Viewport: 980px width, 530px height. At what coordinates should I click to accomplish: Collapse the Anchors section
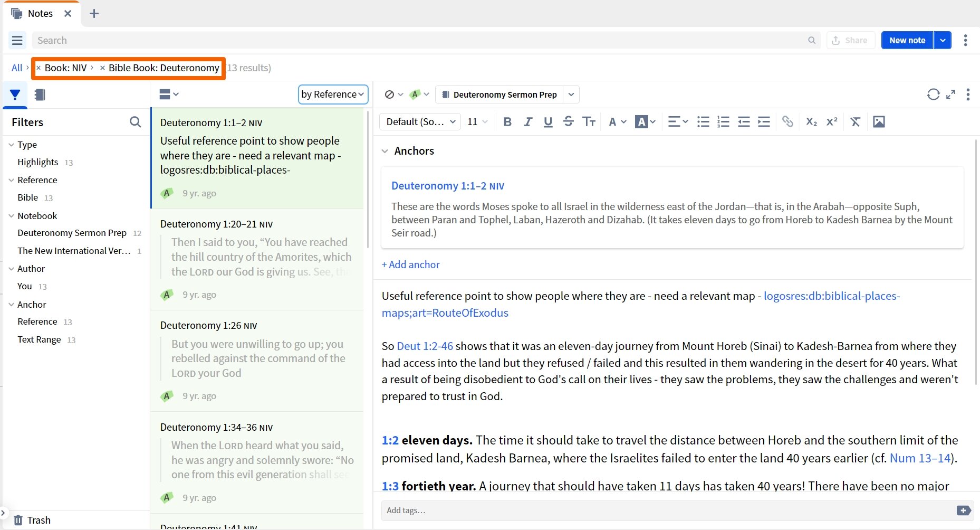coord(385,151)
